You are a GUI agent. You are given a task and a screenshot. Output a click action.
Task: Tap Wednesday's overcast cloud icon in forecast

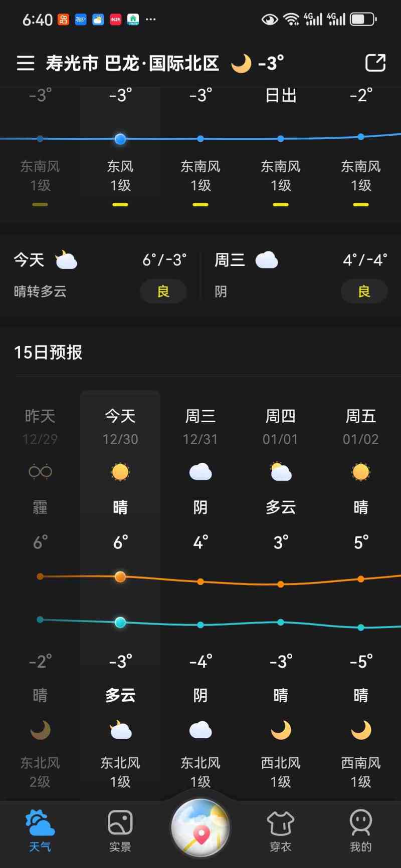[x=200, y=472]
